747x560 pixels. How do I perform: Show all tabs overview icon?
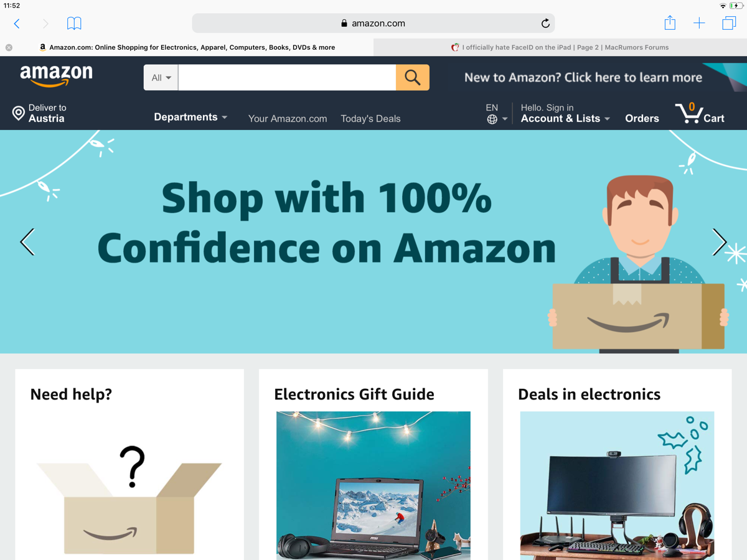729,24
